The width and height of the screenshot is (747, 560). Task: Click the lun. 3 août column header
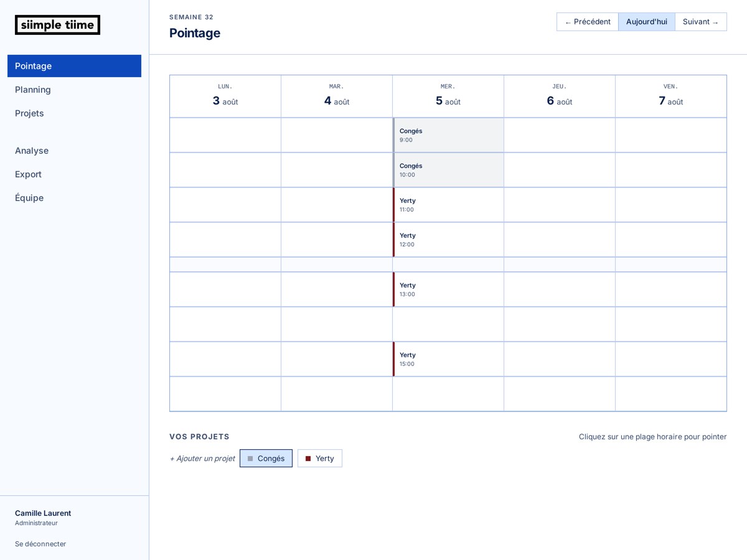pos(225,96)
